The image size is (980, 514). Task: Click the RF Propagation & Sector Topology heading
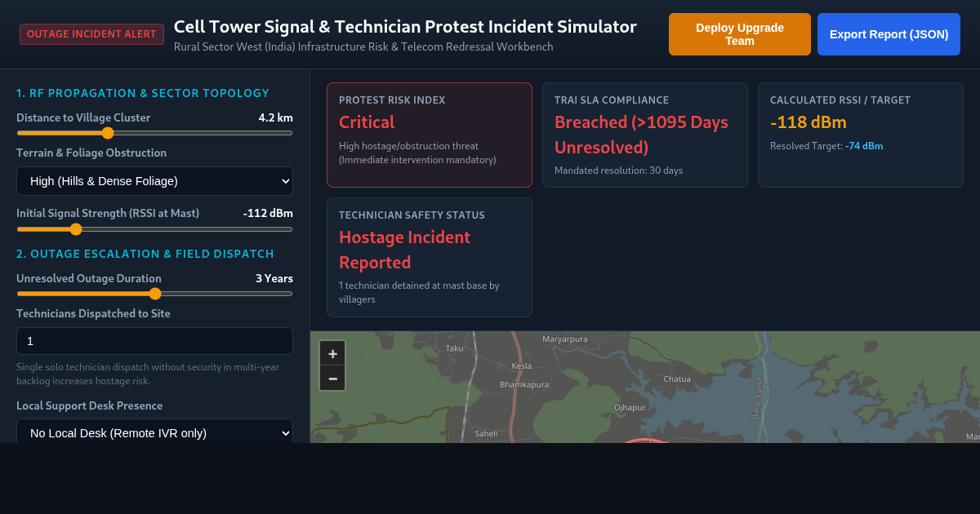click(143, 93)
